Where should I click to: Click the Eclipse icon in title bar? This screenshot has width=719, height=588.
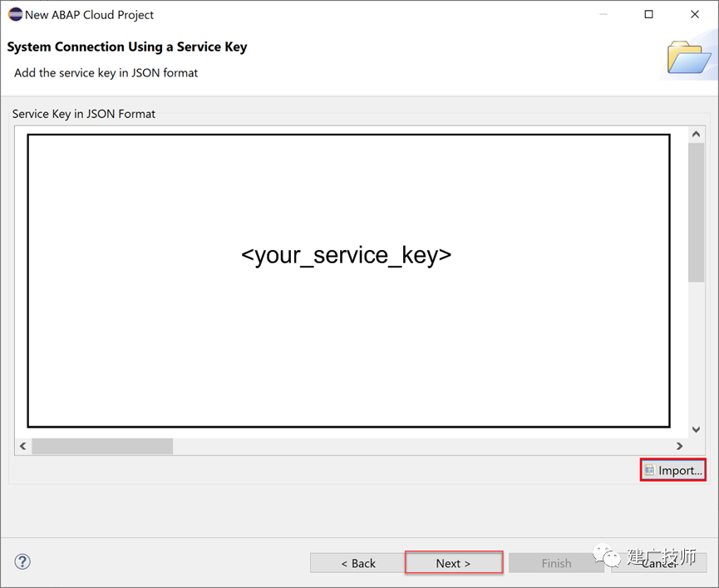click(15, 15)
